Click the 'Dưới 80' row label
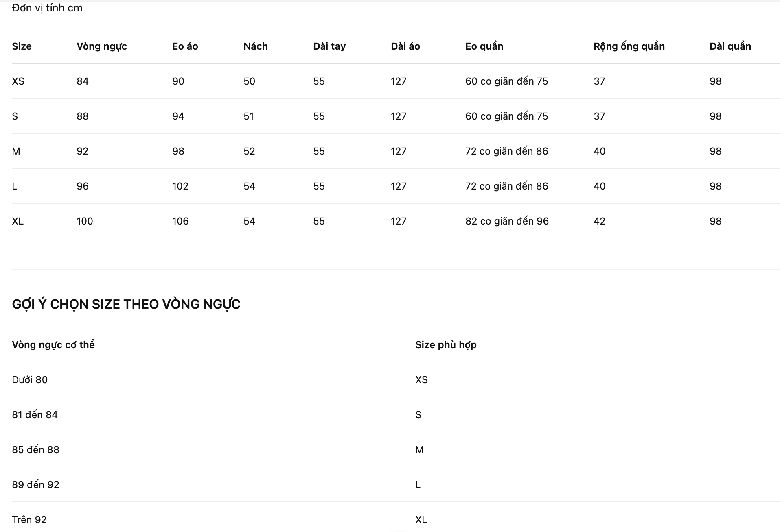Image resolution: width=780 pixels, height=532 pixels. [30, 380]
